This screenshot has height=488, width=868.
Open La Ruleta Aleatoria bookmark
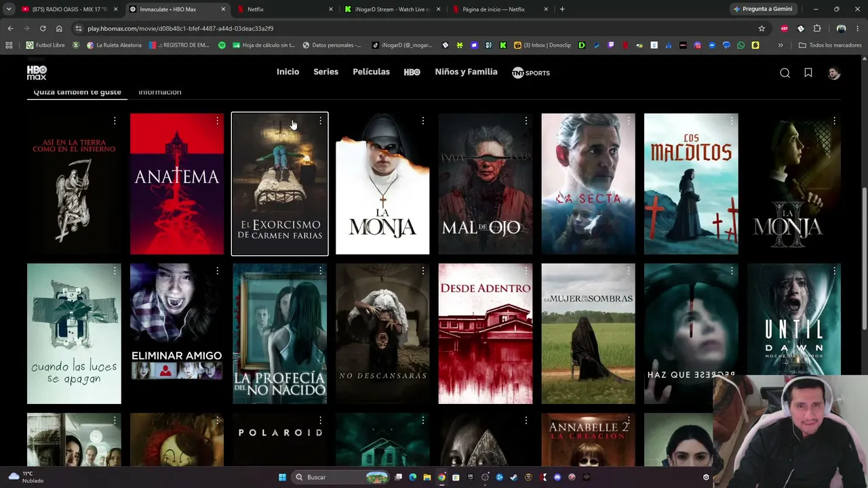(x=114, y=45)
